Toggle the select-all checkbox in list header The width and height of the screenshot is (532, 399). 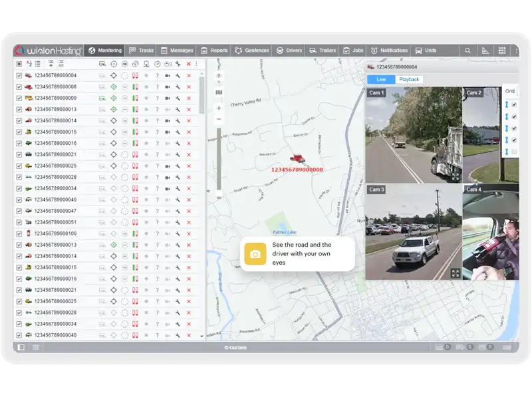tap(19, 63)
